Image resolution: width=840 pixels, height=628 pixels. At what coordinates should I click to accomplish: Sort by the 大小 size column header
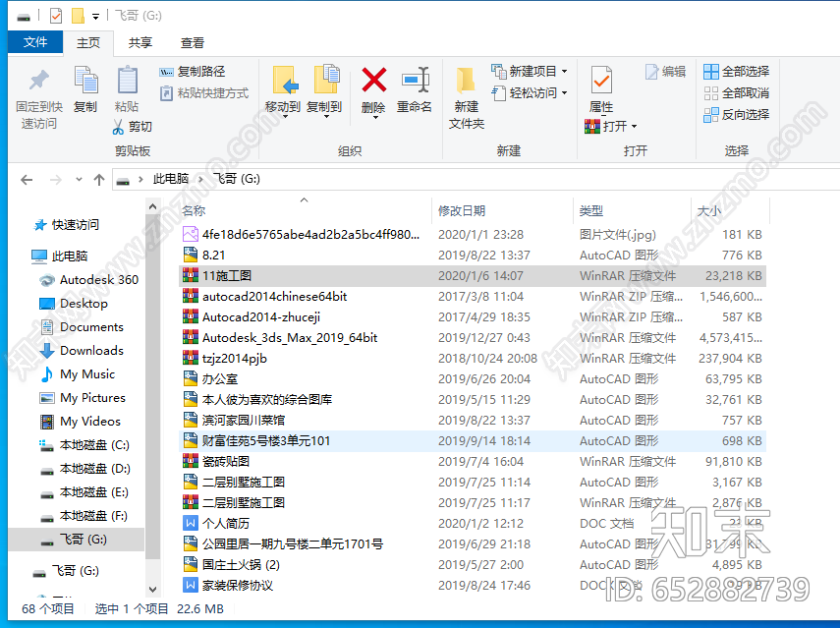(730, 211)
